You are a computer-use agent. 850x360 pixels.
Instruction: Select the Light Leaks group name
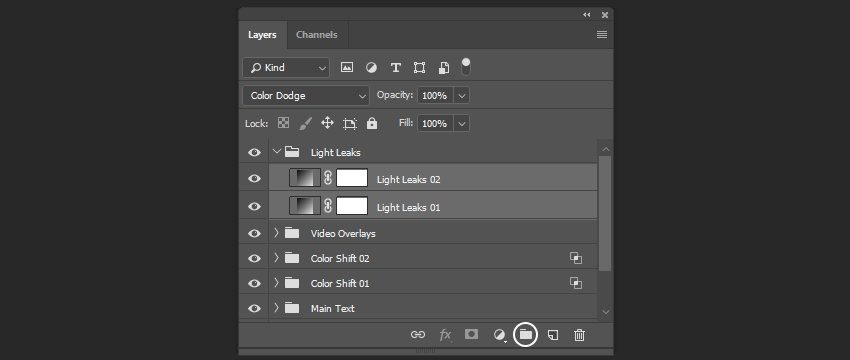[x=336, y=152]
